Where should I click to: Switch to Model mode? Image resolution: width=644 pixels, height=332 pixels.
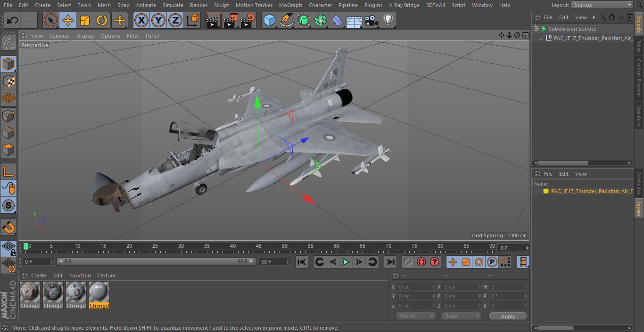(8, 64)
